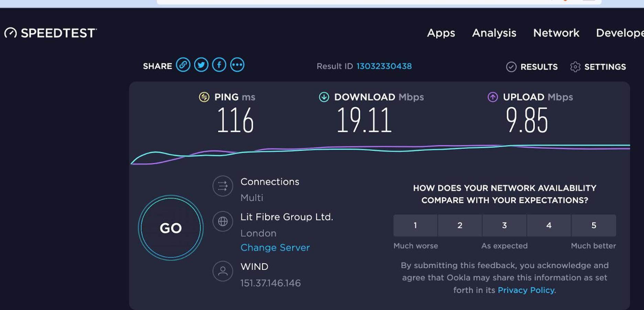
Task: Copy the share link via link icon
Action: pyautogui.click(x=183, y=65)
